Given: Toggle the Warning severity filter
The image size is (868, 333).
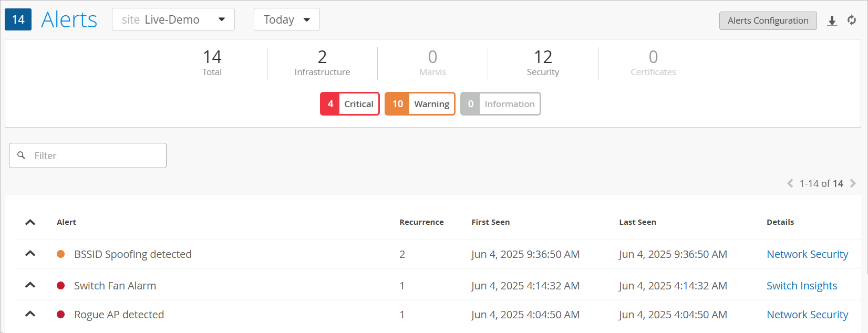Looking at the screenshot, I should pyautogui.click(x=420, y=104).
